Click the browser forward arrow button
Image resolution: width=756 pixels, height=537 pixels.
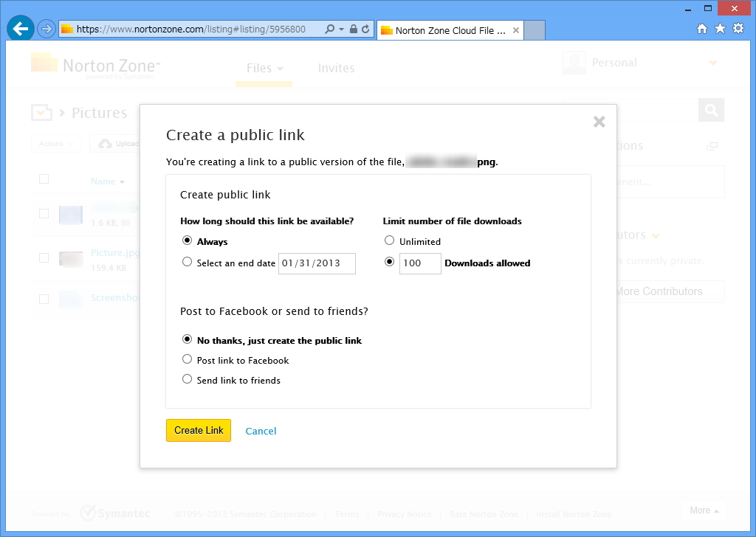point(47,29)
